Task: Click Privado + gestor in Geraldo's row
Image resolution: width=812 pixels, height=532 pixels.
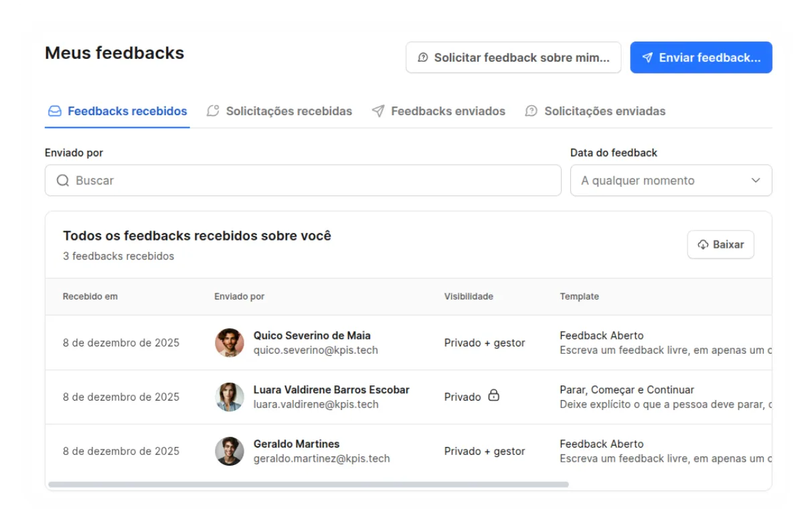Action: [485, 451]
